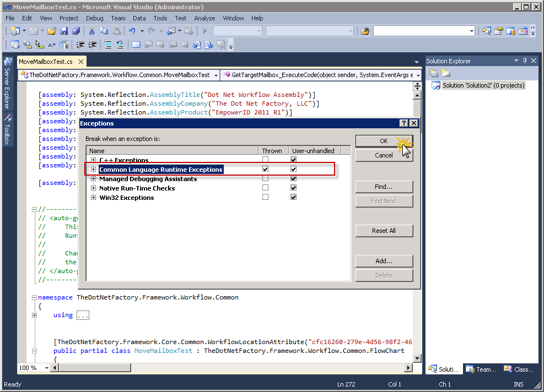Pin the Solution Explorer panel with pushpin
Screen dimensions: 544x392
(525, 61)
